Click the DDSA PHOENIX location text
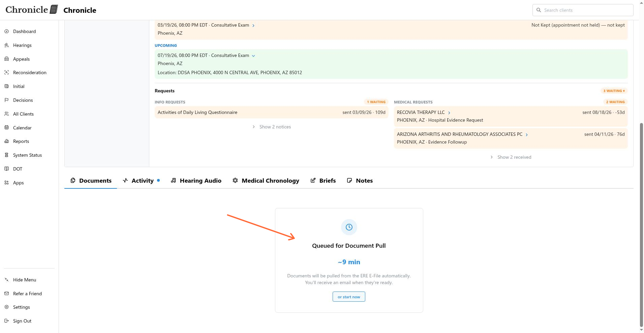644x333 pixels. (230, 72)
